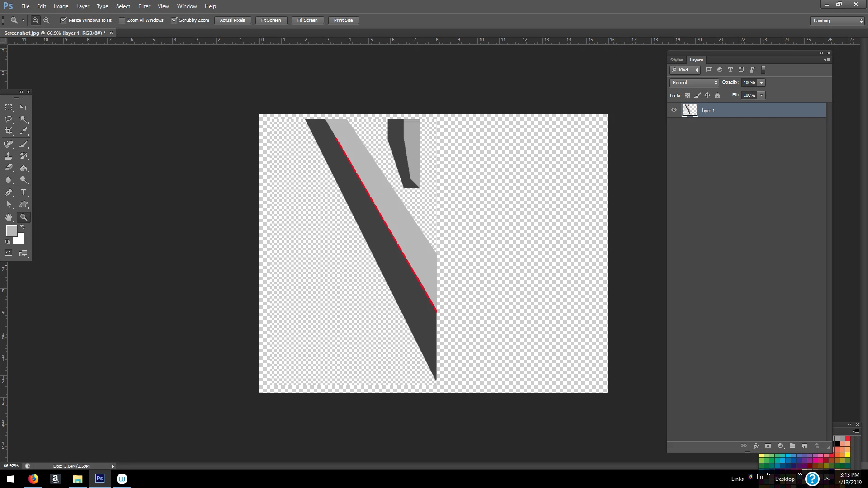
Task: Select the Crop tool
Action: click(x=9, y=131)
